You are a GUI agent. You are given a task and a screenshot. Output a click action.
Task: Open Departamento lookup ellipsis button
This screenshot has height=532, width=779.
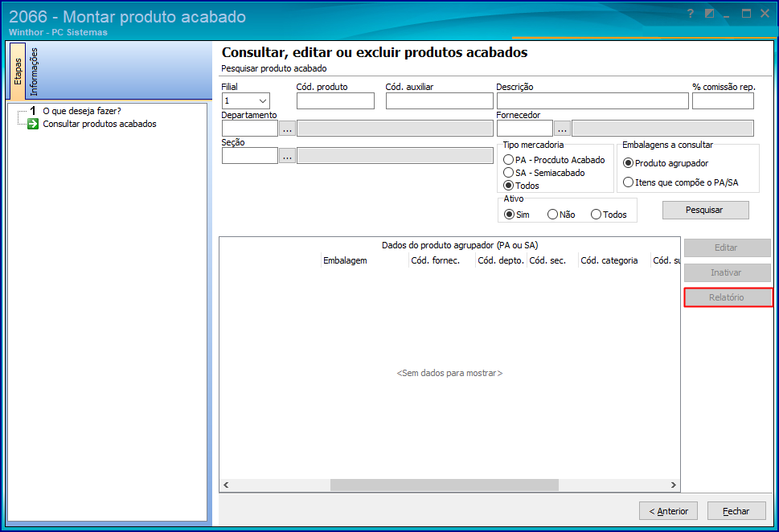[287, 128]
